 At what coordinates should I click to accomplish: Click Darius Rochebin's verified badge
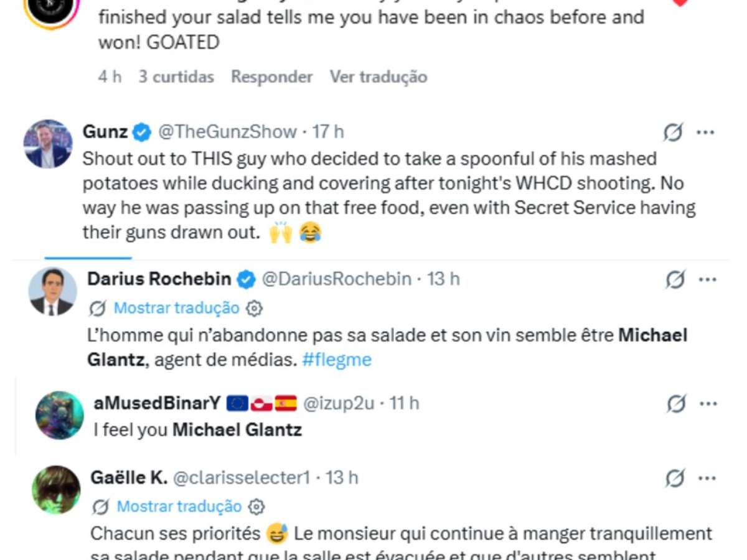pos(247,280)
